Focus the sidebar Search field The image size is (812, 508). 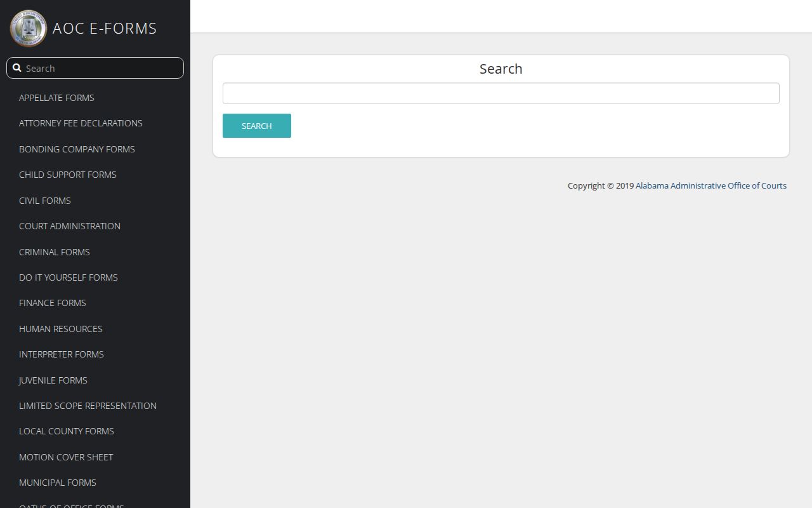[x=95, y=68]
